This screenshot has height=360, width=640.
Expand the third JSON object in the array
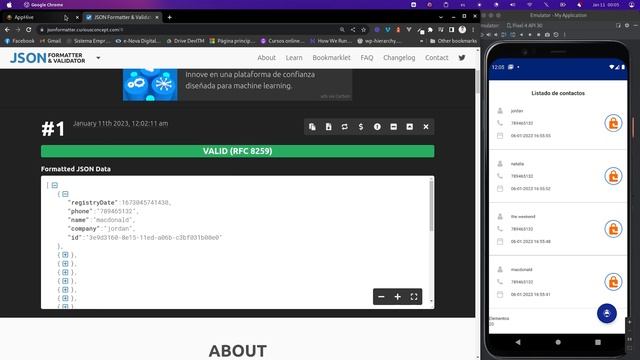[65, 264]
